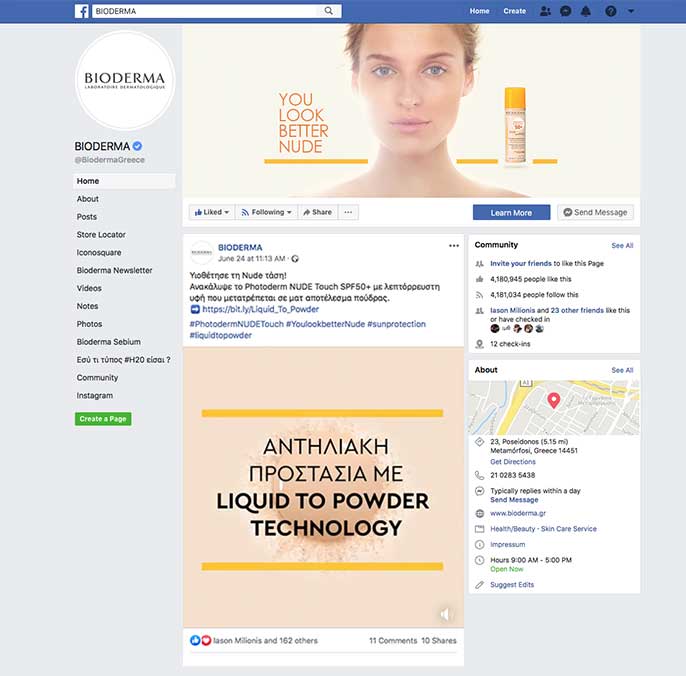This screenshot has height=676, width=686.
Task: Open the post options three-dot menu
Action: pos(454,246)
